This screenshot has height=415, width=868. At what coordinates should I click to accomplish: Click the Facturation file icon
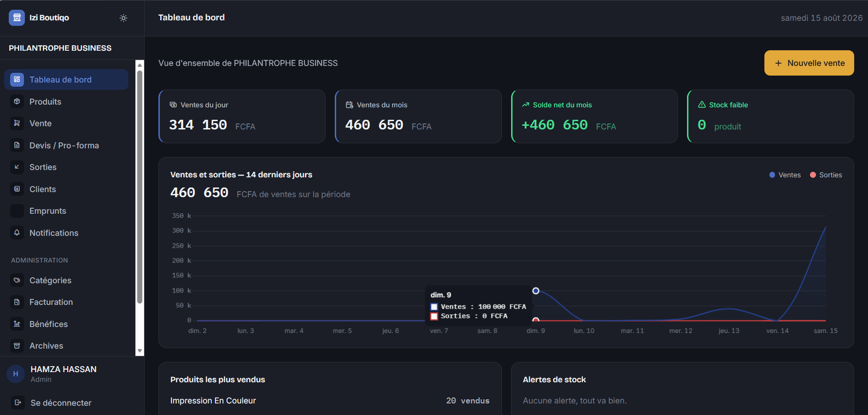point(17,302)
